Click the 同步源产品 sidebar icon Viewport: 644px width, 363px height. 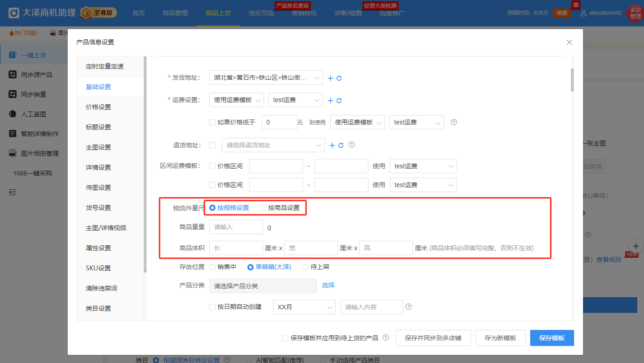13,75
